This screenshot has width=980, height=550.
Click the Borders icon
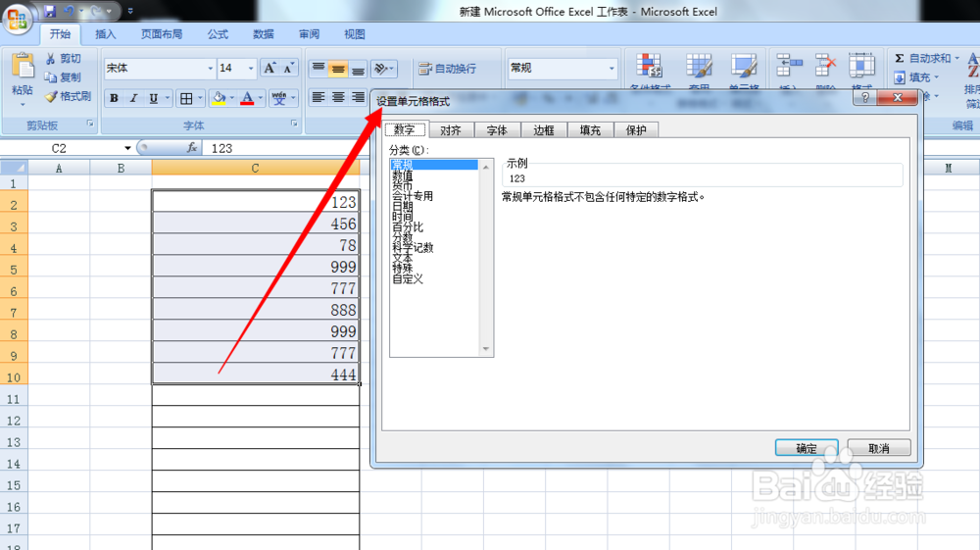point(186,98)
